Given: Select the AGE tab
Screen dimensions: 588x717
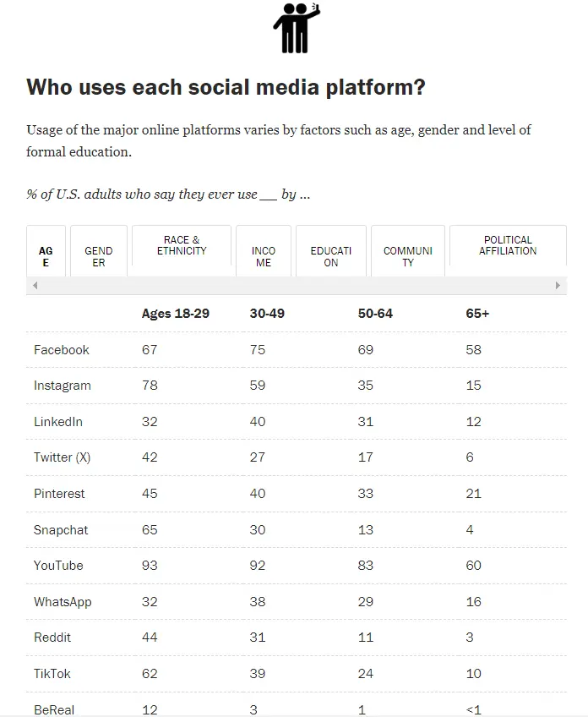Looking at the screenshot, I should (46, 257).
